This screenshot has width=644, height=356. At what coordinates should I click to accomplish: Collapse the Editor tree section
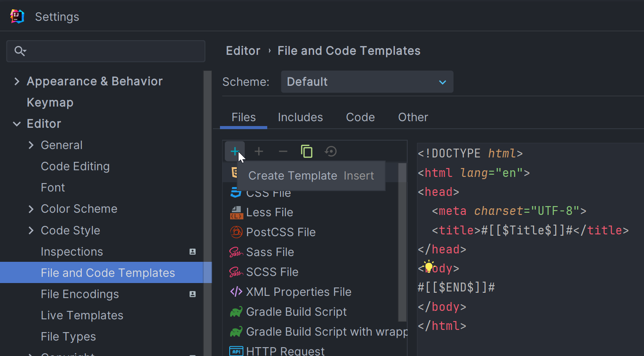click(17, 124)
